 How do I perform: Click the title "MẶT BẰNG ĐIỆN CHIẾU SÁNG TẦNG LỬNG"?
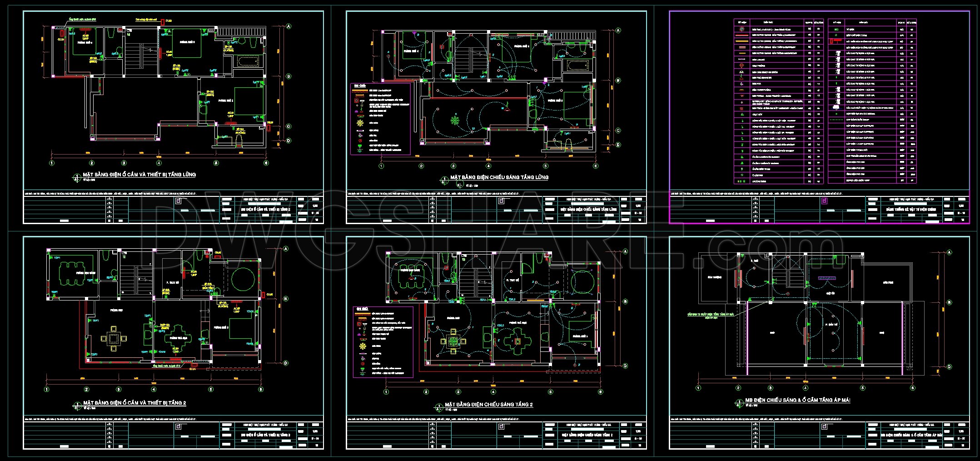point(499,177)
